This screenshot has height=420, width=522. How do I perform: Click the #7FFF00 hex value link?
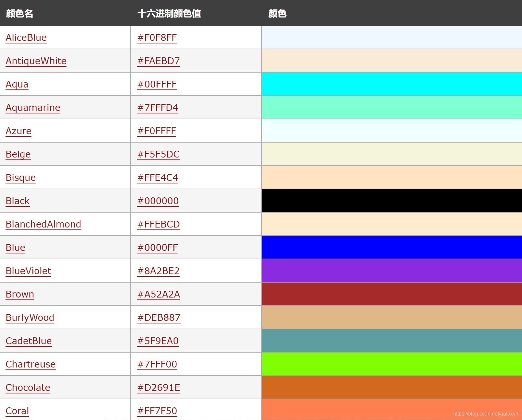click(x=157, y=364)
